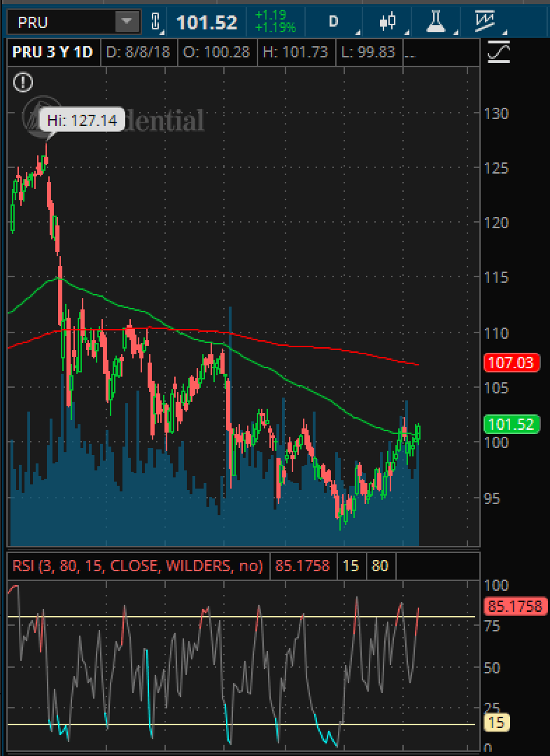The width and height of the screenshot is (550, 756).
Task: Click the ellipsis after L: 99.83
Action: pyautogui.click(x=411, y=52)
